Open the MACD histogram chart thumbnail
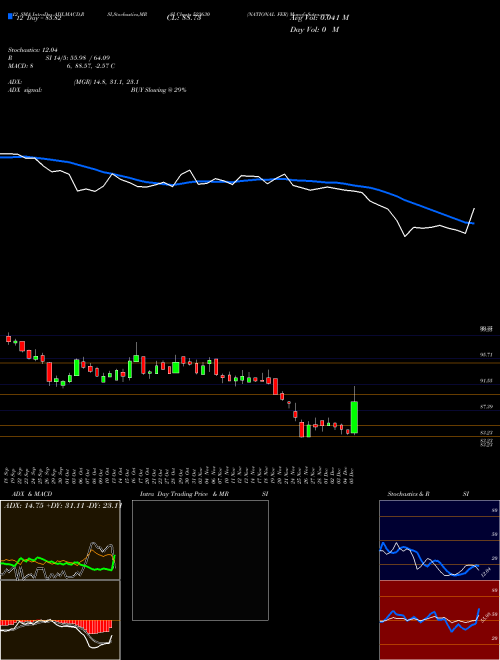 (60, 620)
